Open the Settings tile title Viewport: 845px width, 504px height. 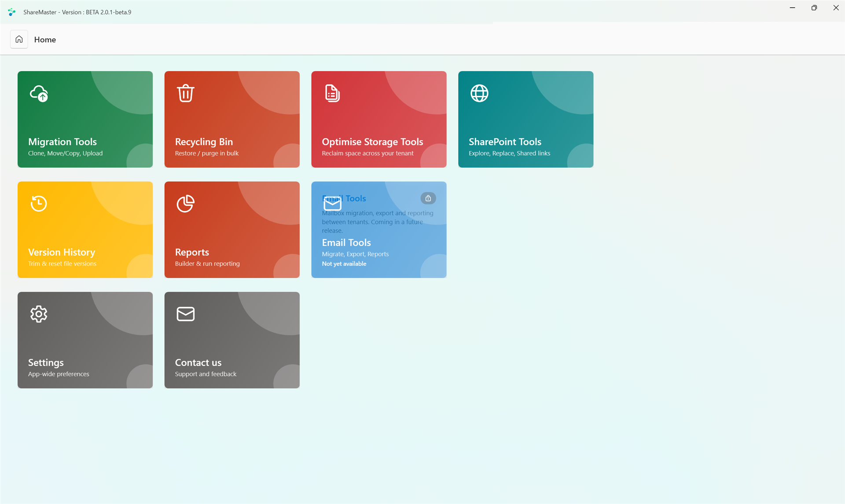pyautogui.click(x=46, y=362)
